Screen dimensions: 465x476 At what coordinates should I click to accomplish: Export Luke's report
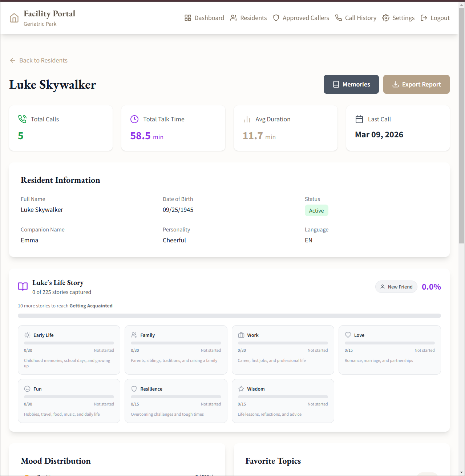[416, 84]
